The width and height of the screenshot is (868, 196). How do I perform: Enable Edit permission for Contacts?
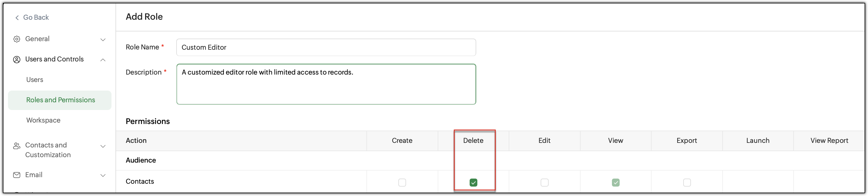click(544, 183)
